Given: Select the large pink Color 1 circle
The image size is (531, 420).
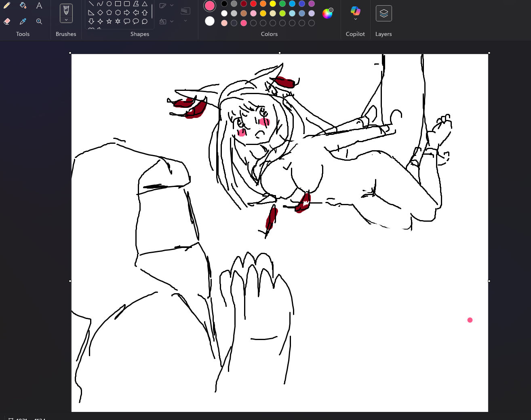Looking at the screenshot, I should coord(210,6).
